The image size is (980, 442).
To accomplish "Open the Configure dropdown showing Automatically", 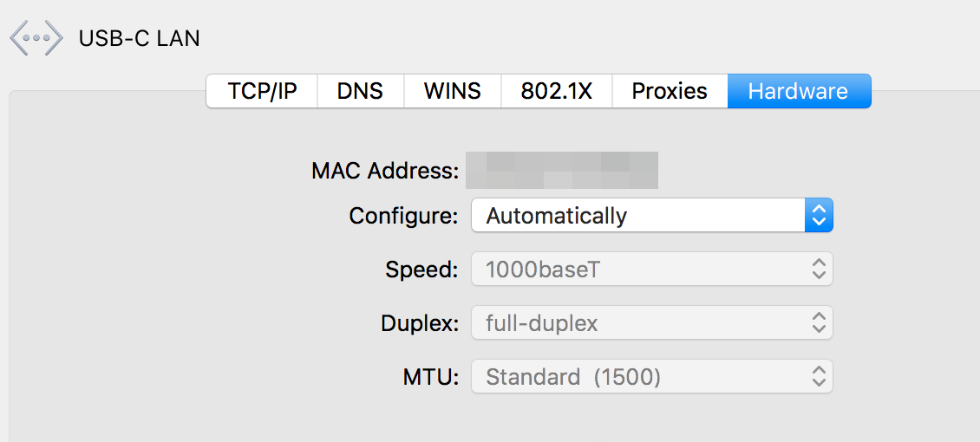I will coord(652,216).
